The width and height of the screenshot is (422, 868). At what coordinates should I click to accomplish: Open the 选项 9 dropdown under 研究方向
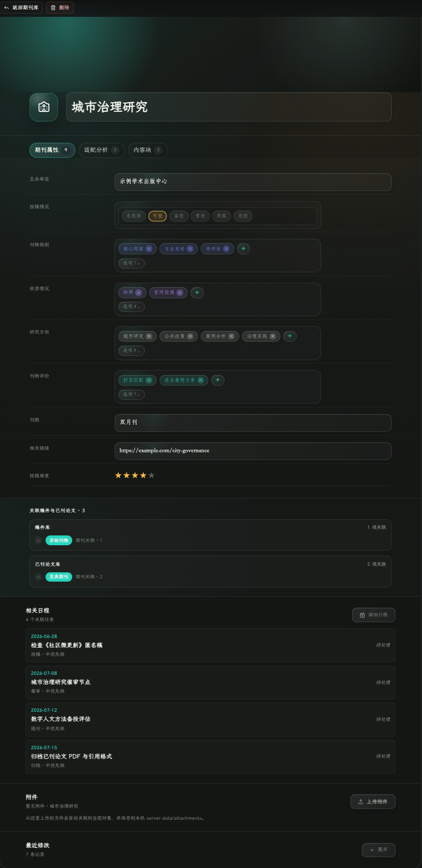[131, 350]
